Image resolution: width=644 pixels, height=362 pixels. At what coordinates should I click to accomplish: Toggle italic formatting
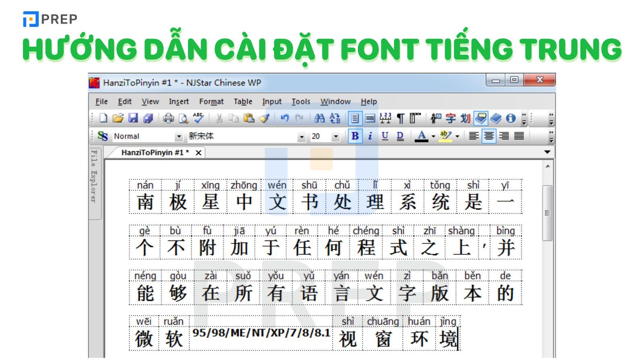tap(370, 137)
